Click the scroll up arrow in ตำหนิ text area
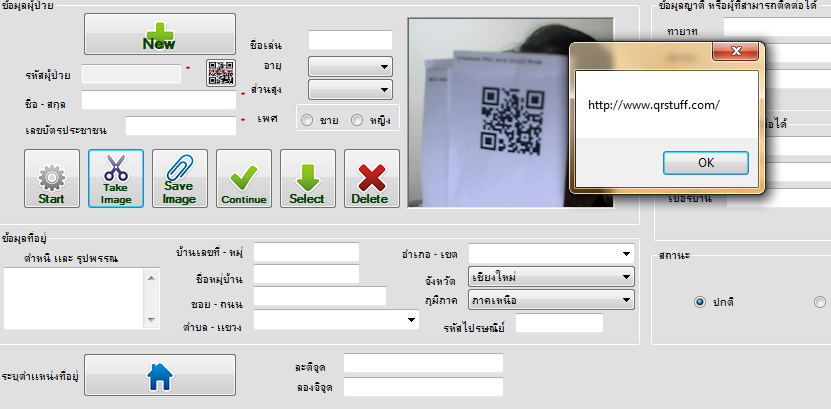The height and width of the screenshot is (409, 831). [x=152, y=278]
